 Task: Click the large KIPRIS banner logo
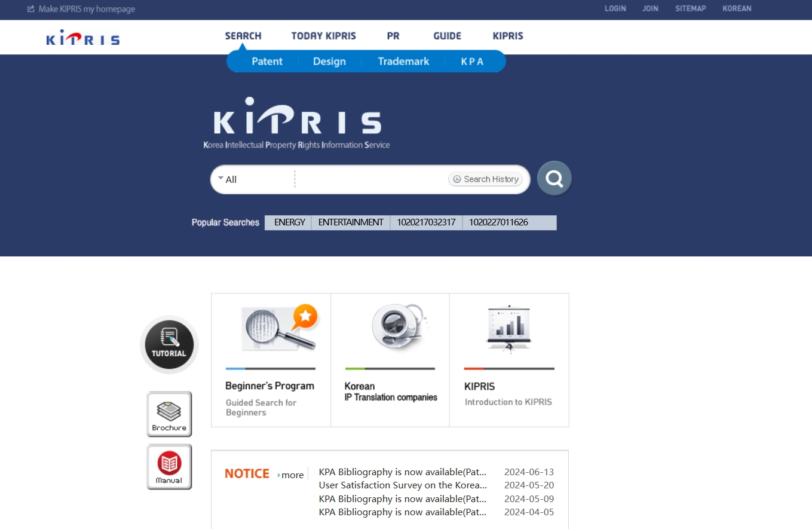click(297, 123)
